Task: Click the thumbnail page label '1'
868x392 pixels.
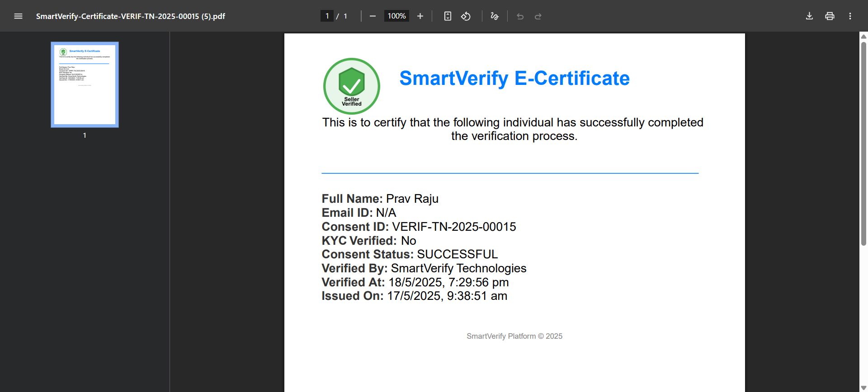Action: [85, 135]
